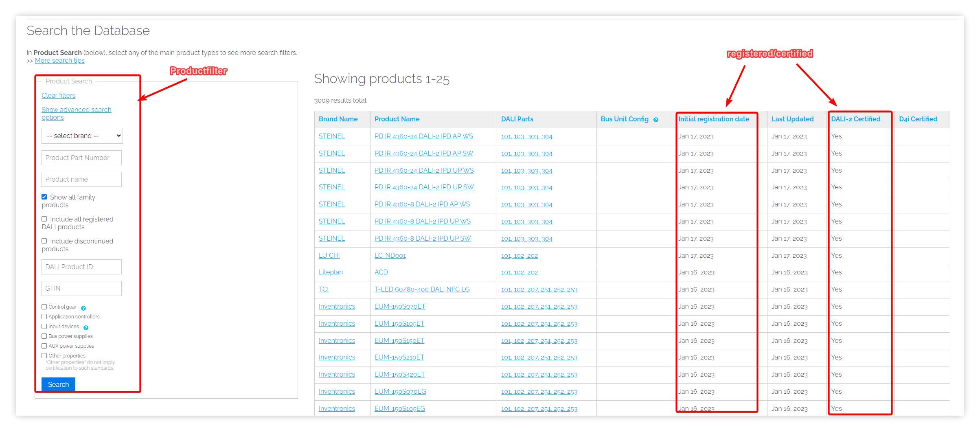Sort by Brand Name column header
The height and width of the screenshot is (432, 980).
tap(338, 119)
